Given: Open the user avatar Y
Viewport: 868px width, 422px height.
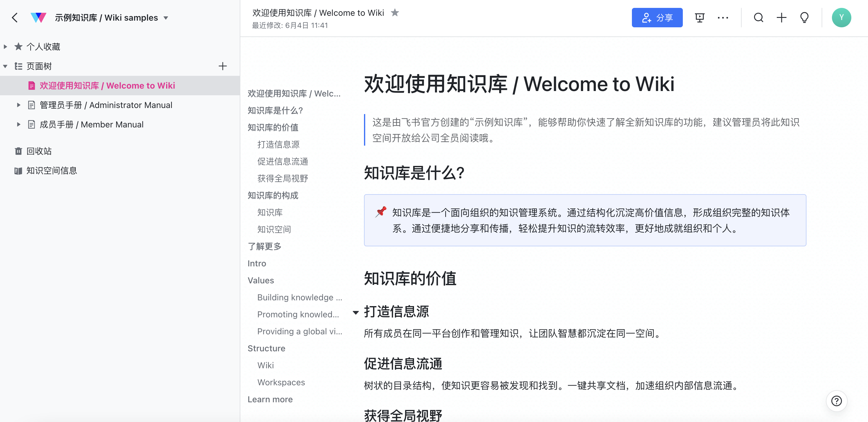Looking at the screenshot, I should 841,18.
